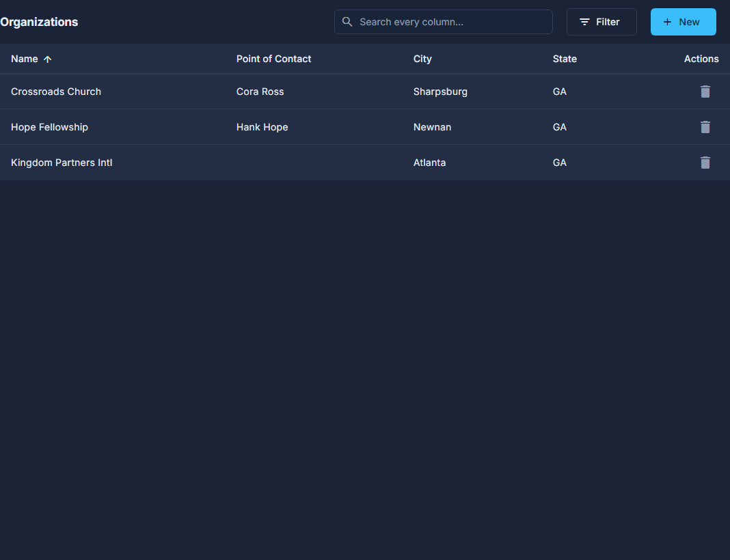The width and height of the screenshot is (730, 560).
Task: Click the Actions column header
Action: (x=701, y=59)
